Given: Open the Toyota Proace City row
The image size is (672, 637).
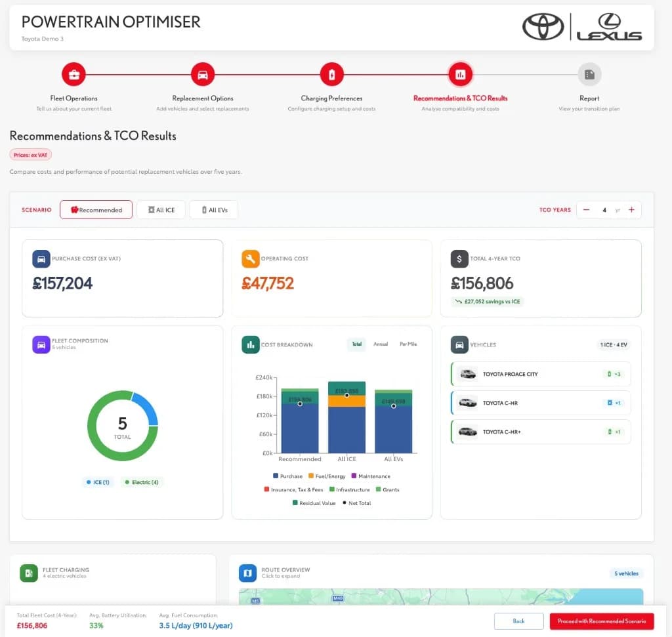Looking at the screenshot, I should click(541, 374).
